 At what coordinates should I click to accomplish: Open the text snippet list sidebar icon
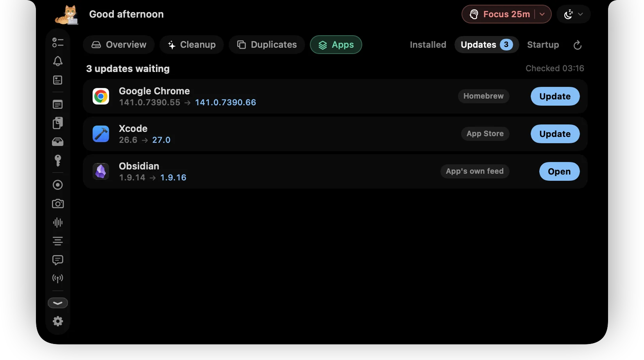tap(58, 104)
